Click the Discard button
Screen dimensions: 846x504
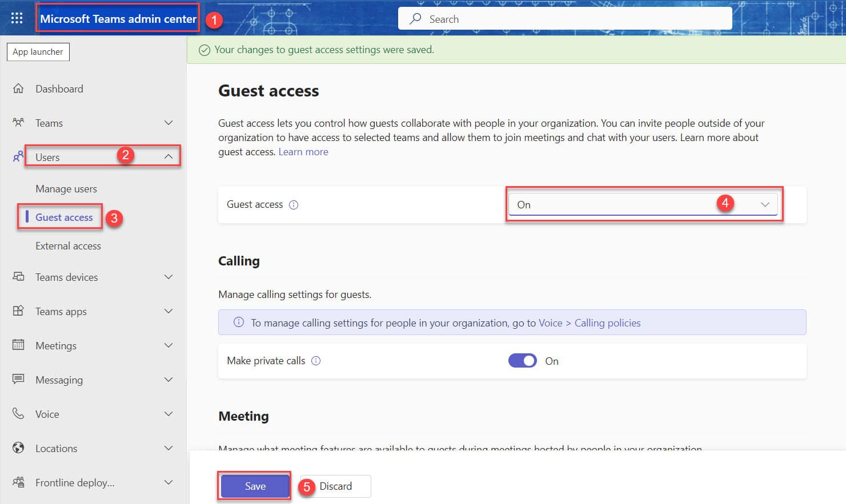tap(336, 486)
